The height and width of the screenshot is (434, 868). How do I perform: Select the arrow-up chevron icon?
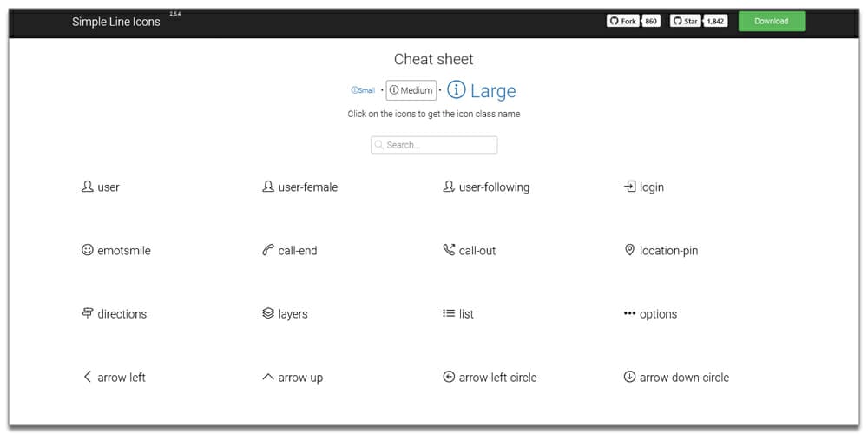268,377
